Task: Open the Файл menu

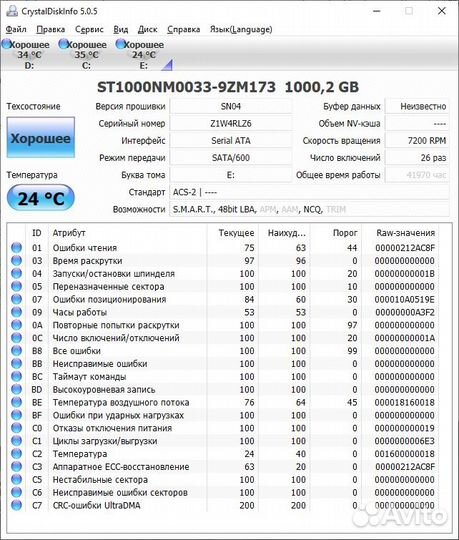Action: pyautogui.click(x=16, y=29)
